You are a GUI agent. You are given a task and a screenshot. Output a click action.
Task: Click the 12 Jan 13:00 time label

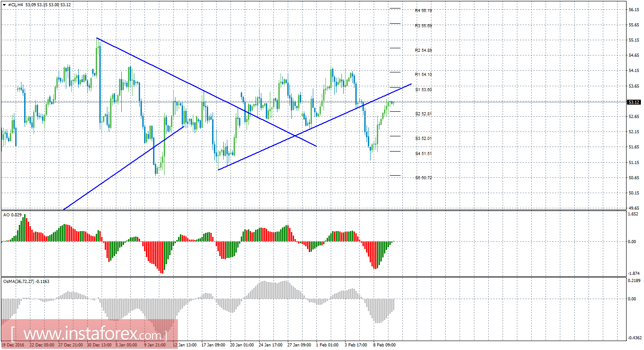click(x=184, y=345)
